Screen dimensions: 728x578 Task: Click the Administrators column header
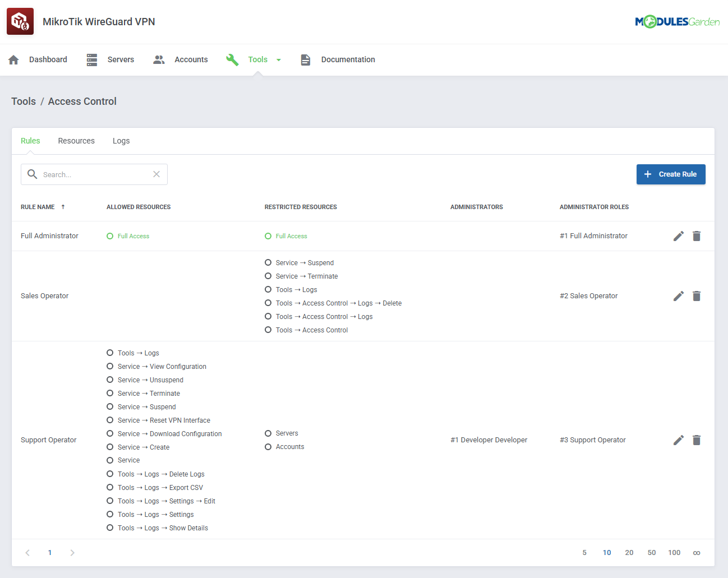tap(477, 207)
